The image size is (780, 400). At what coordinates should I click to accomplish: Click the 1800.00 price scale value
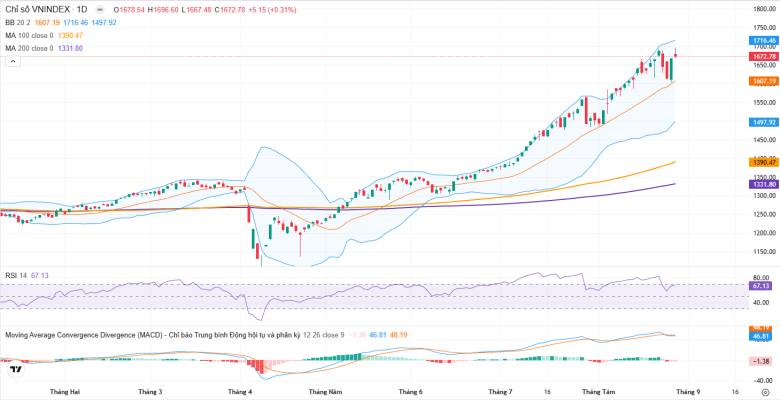766,9
